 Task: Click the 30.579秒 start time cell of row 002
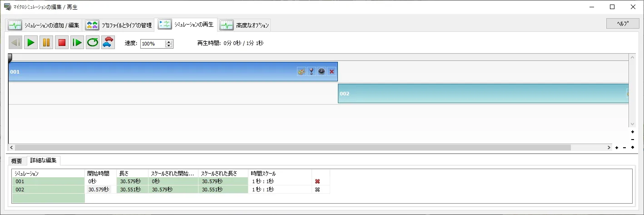pyautogui.click(x=101, y=190)
